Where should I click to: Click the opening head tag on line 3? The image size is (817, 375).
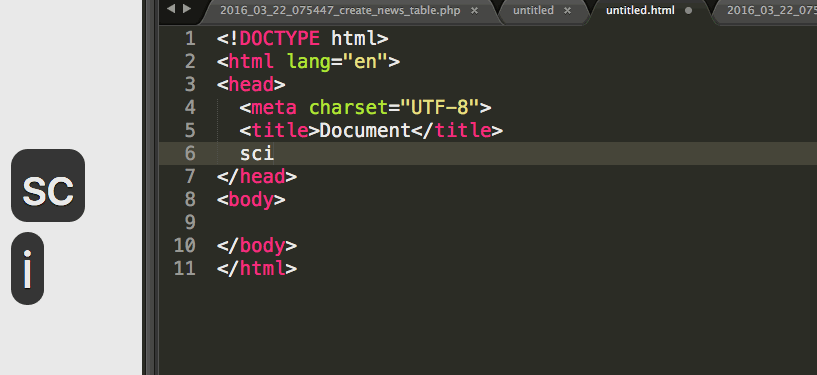tap(251, 84)
